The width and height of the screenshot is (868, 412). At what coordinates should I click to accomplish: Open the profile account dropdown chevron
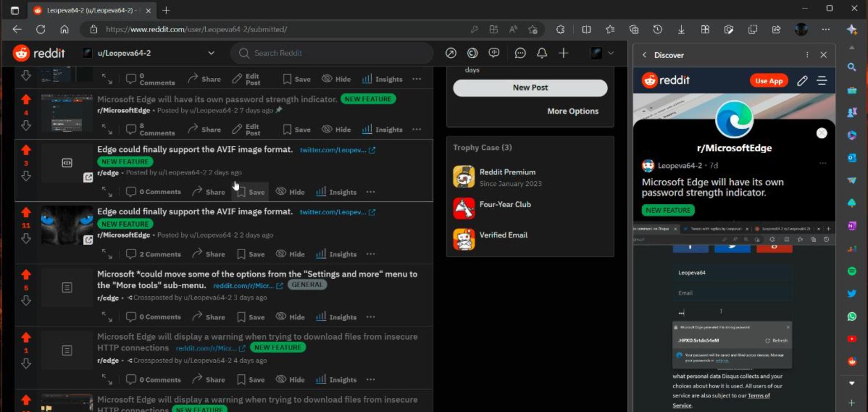pyautogui.click(x=611, y=53)
